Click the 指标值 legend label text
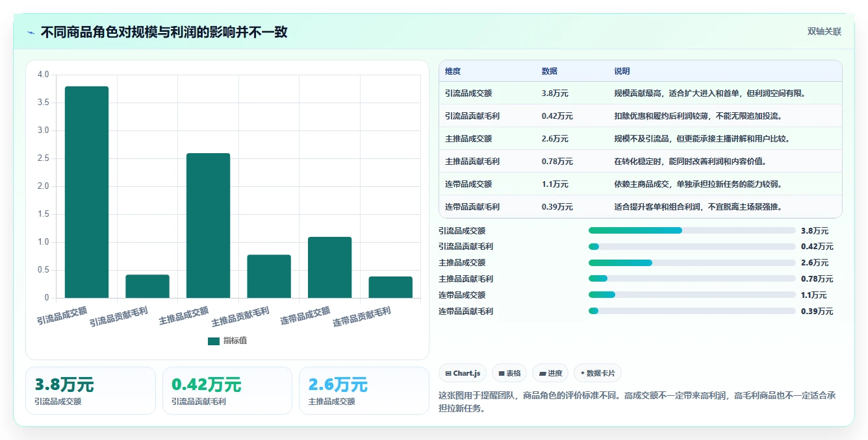This screenshot has height=440, width=868. 235,341
